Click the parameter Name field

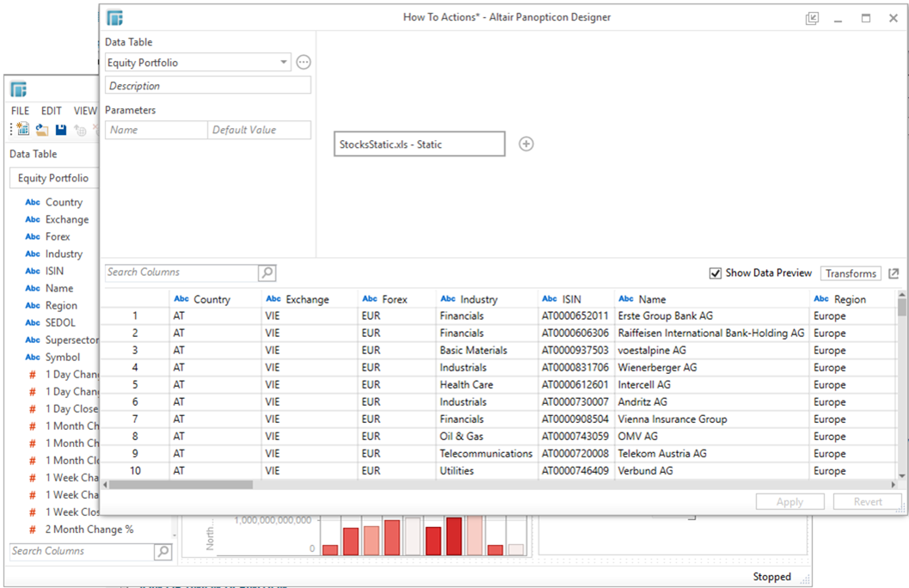pyautogui.click(x=156, y=130)
